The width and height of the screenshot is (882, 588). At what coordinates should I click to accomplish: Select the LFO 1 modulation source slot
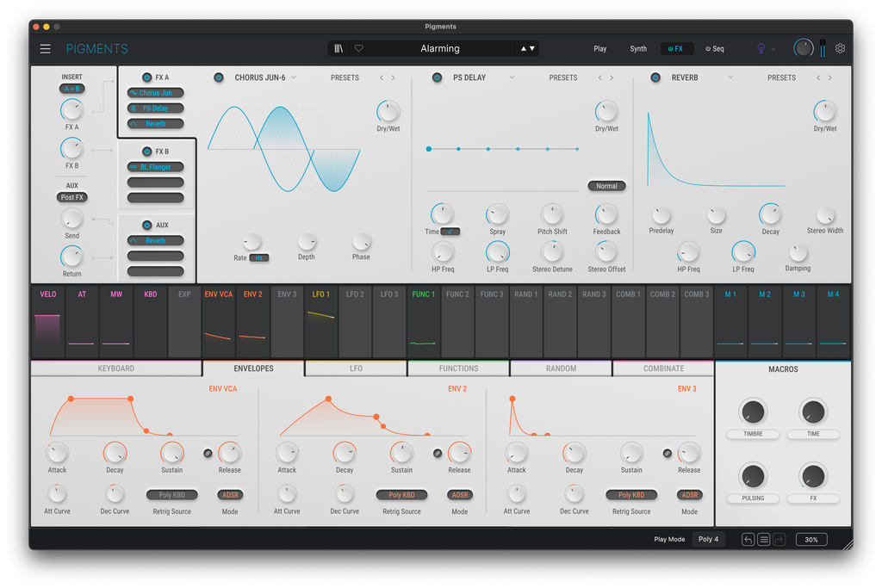tap(321, 322)
